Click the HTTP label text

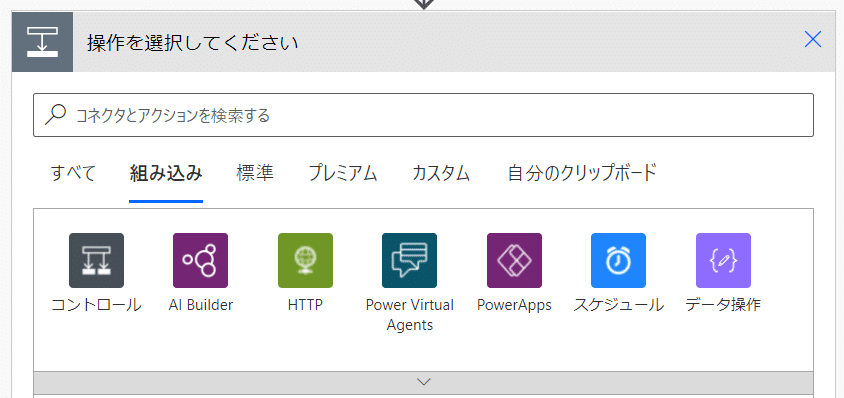[x=305, y=305]
